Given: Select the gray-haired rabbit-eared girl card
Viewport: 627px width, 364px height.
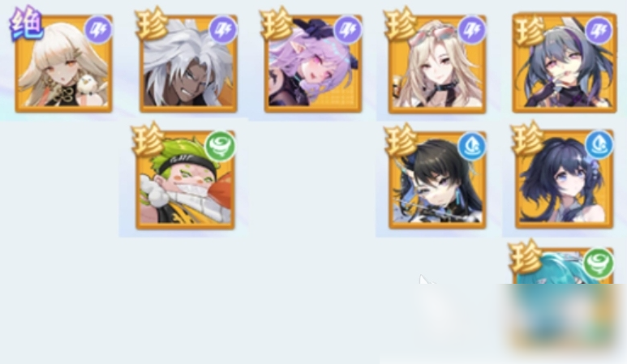Looking at the screenshot, I should [565, 63].
